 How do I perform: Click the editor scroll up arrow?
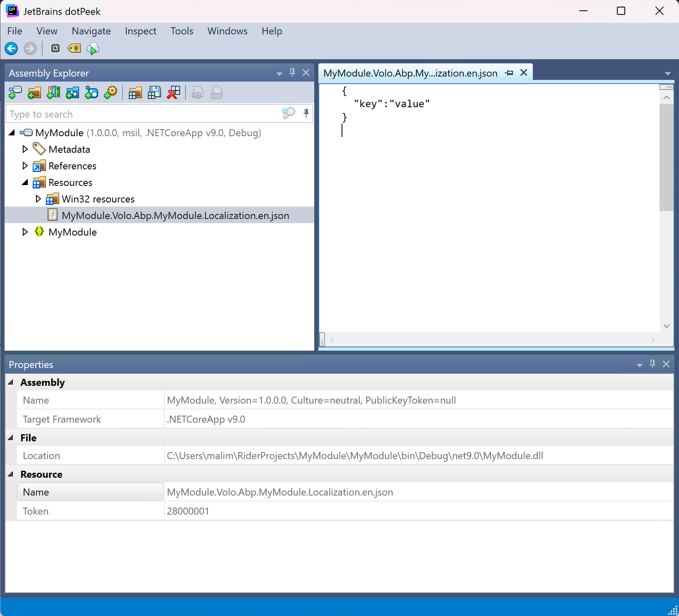pos(666,98)
